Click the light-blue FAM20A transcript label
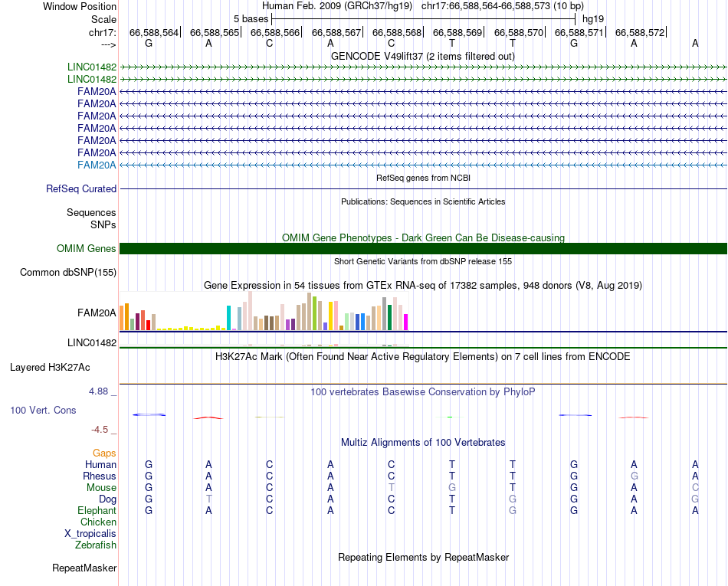 pos(97,165)
